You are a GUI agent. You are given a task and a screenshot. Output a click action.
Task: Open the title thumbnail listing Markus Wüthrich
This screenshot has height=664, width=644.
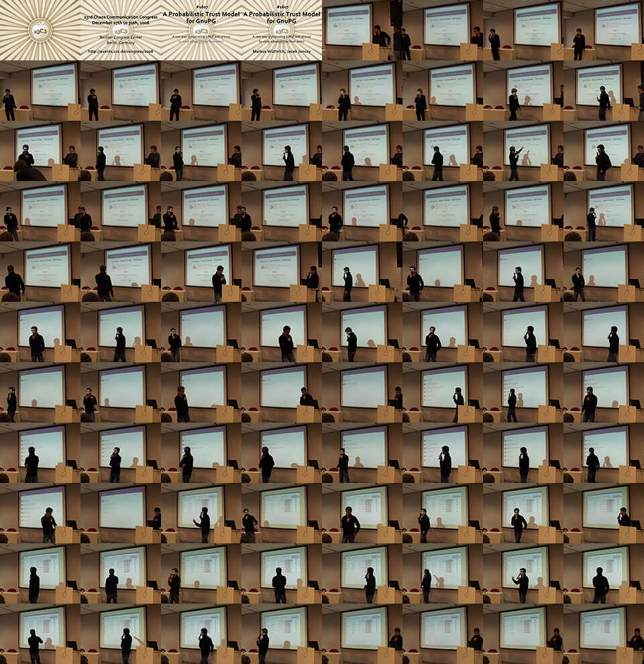click(282, 30)
